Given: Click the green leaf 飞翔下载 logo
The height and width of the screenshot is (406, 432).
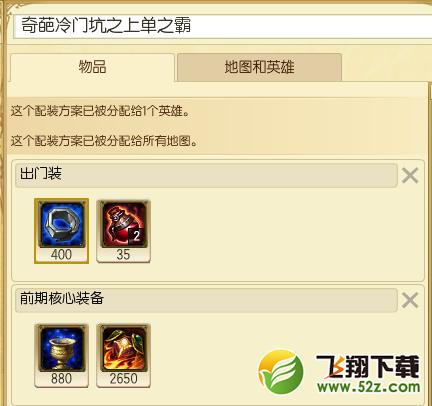Looking at the screenshot, I should 281,372.
